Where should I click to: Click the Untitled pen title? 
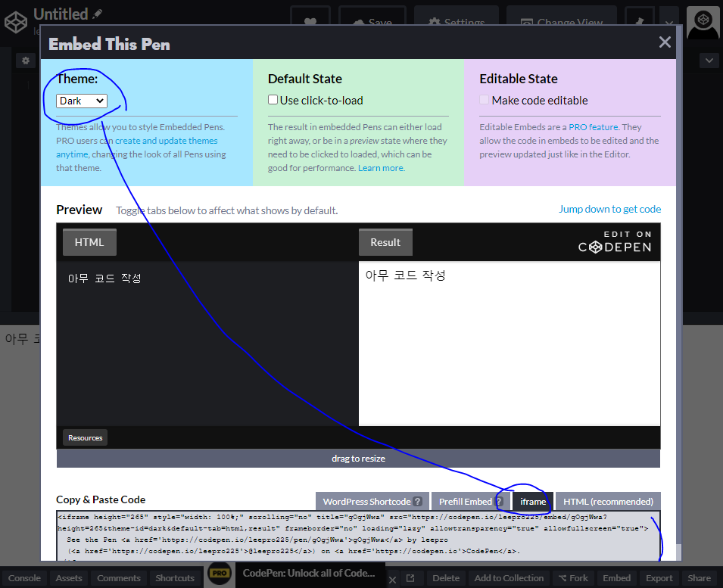61,14
